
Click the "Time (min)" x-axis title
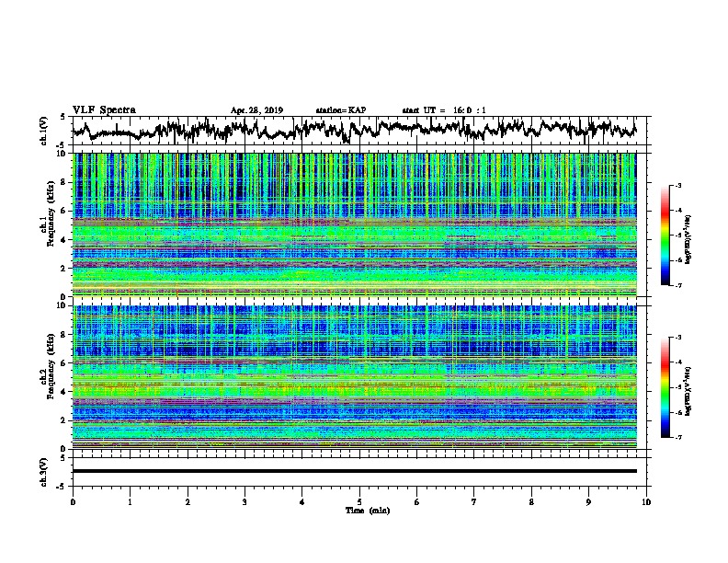(368, 511)
